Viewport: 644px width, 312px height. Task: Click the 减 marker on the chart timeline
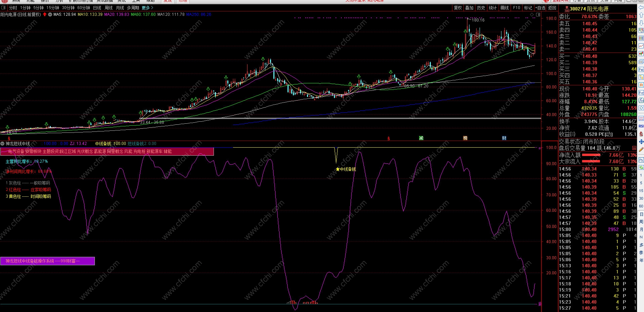point(421,138)
